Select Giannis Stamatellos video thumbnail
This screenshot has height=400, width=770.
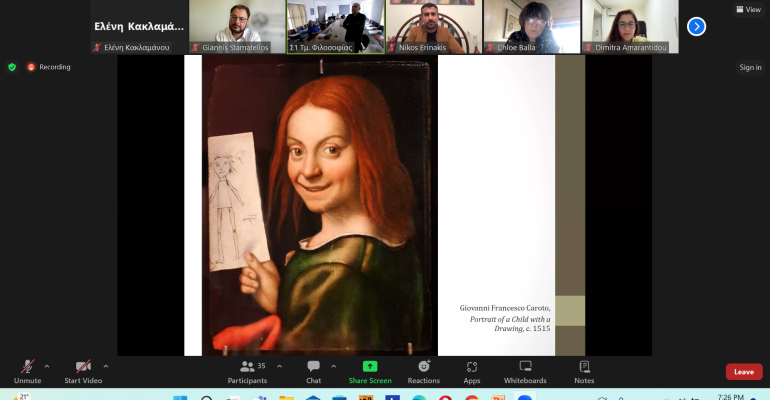[x=237, y=27]
